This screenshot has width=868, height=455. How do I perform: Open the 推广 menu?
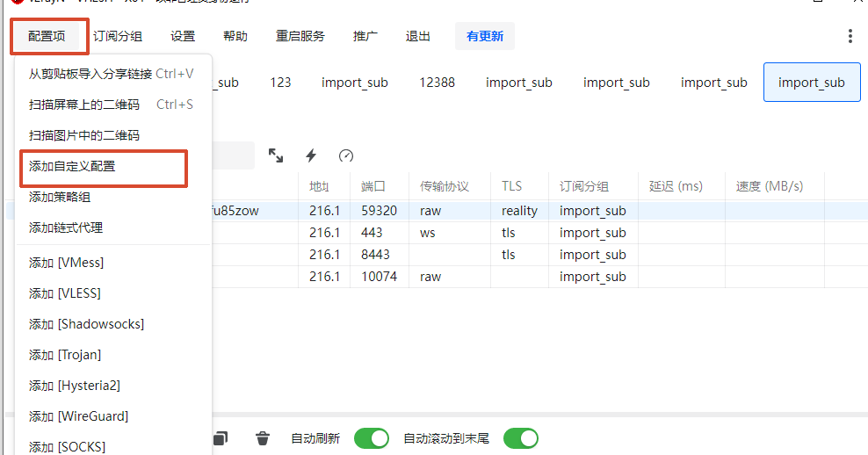point(365,37)
